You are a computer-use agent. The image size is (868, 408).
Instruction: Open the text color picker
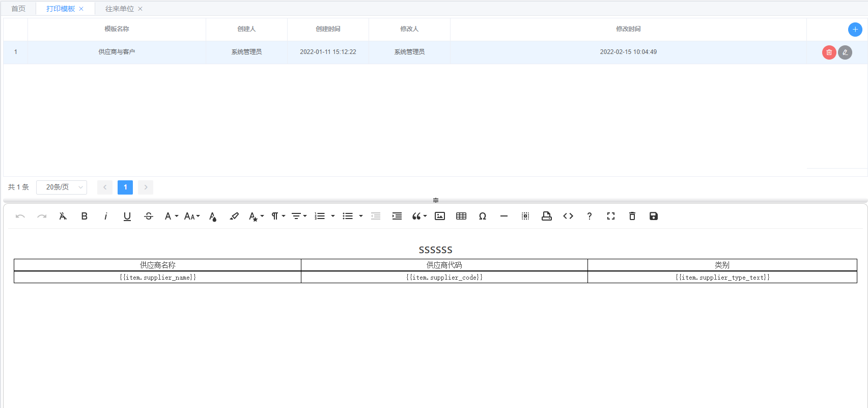click(213, 216)
